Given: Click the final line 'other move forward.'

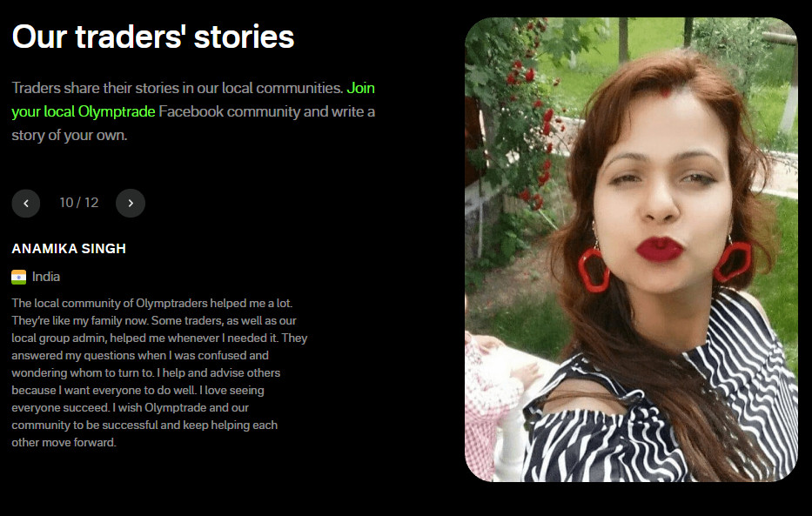Looking at the screenshot, I should [x=64, y=443].
